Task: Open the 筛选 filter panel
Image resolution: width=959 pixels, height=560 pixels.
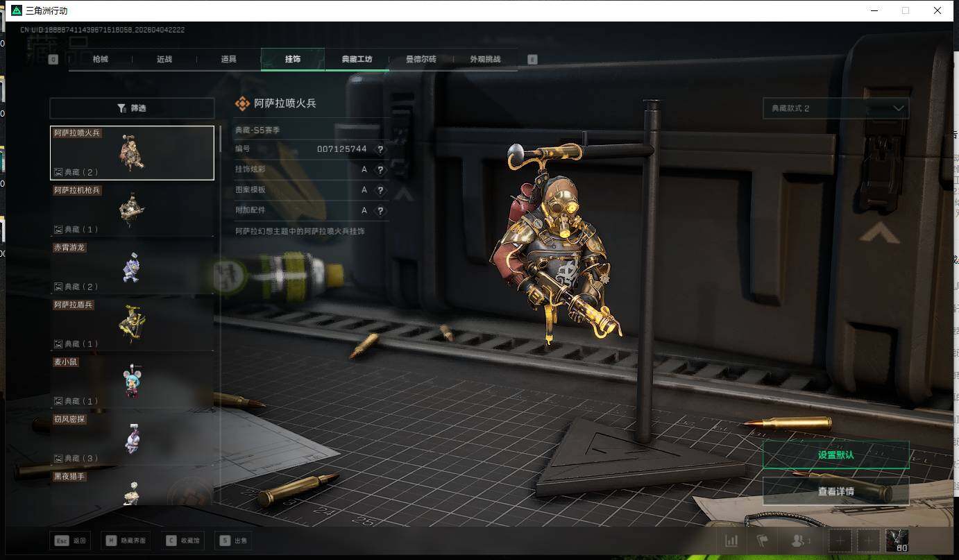Action: point(132,108)
